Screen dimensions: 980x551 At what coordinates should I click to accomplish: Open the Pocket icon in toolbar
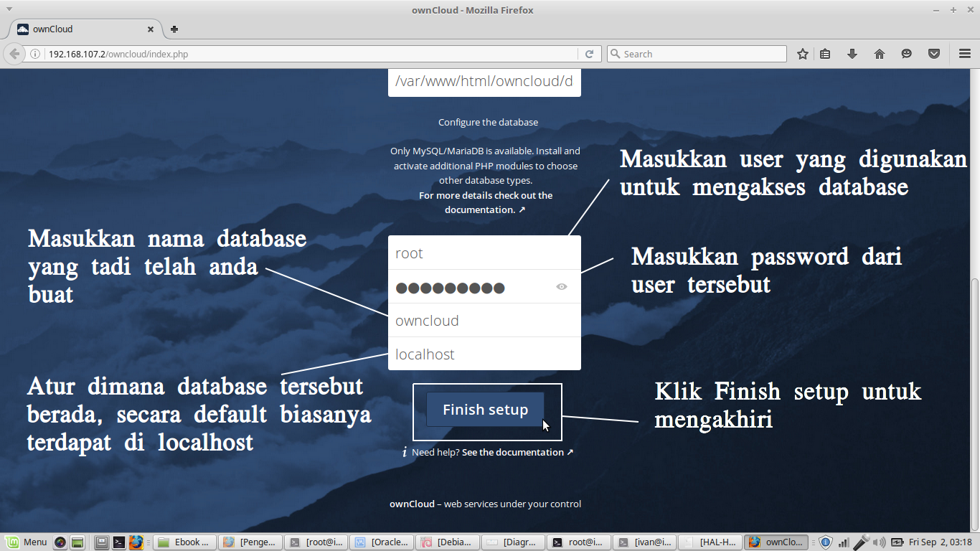click(x=934, y=54)
